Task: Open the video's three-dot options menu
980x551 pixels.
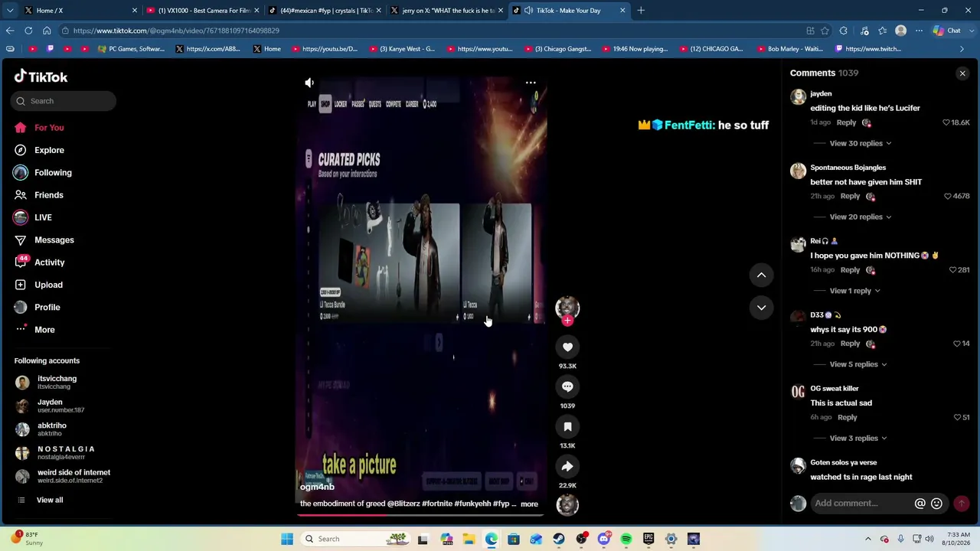Action: pyautogui.click(x=531, y=83)
